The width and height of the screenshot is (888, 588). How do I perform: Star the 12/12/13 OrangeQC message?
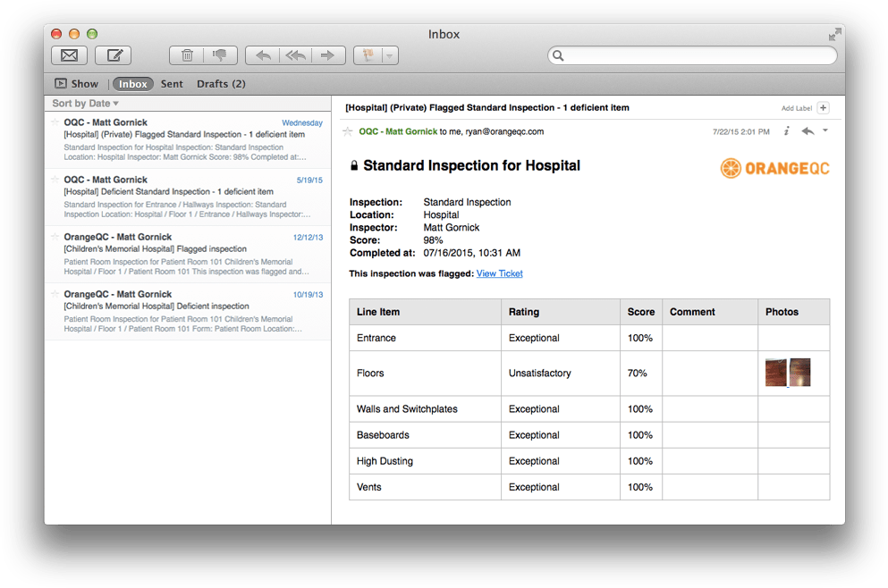pyautogui.click(x=55, y=236)
